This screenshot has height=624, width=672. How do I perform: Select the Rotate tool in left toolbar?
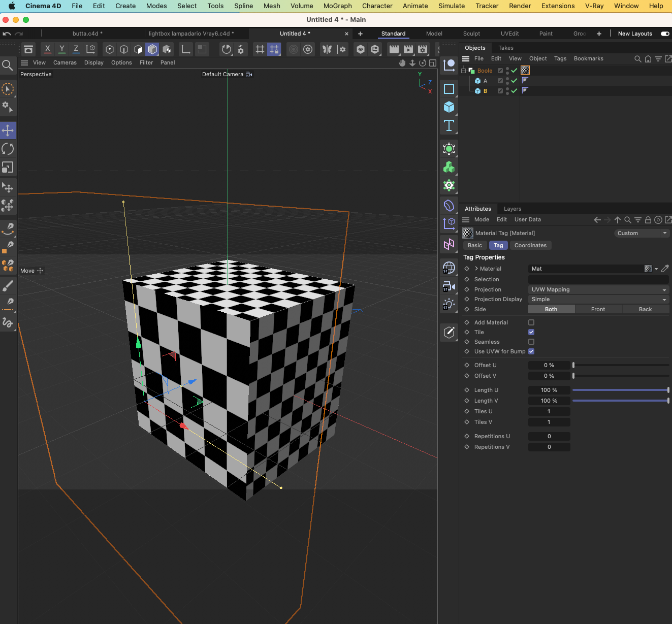8,149
